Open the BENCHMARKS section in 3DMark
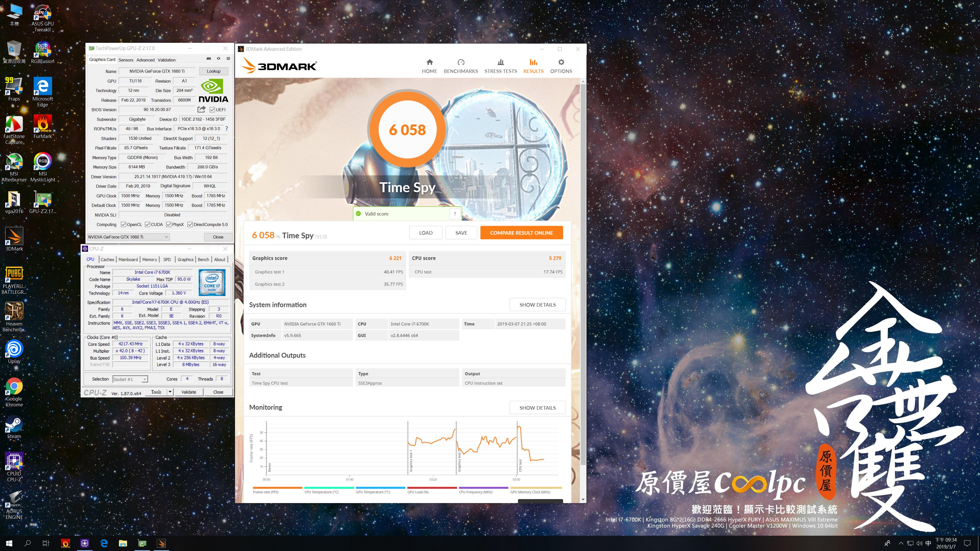 [461, 66]
